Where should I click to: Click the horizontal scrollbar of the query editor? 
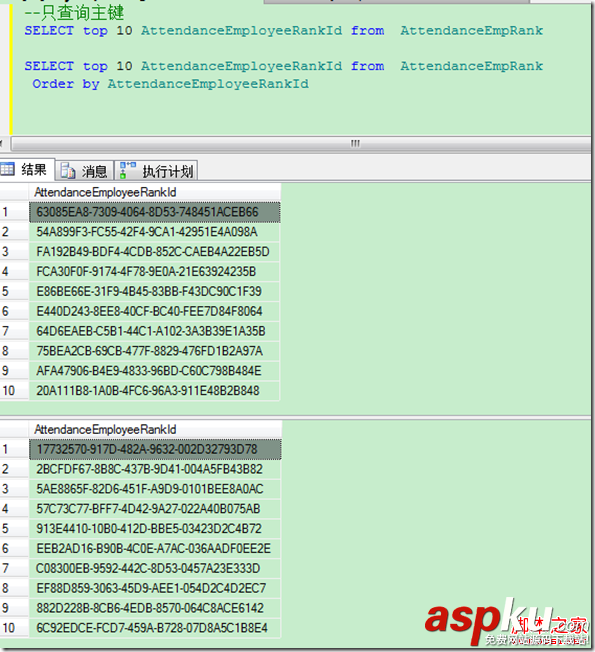point(301,144)
